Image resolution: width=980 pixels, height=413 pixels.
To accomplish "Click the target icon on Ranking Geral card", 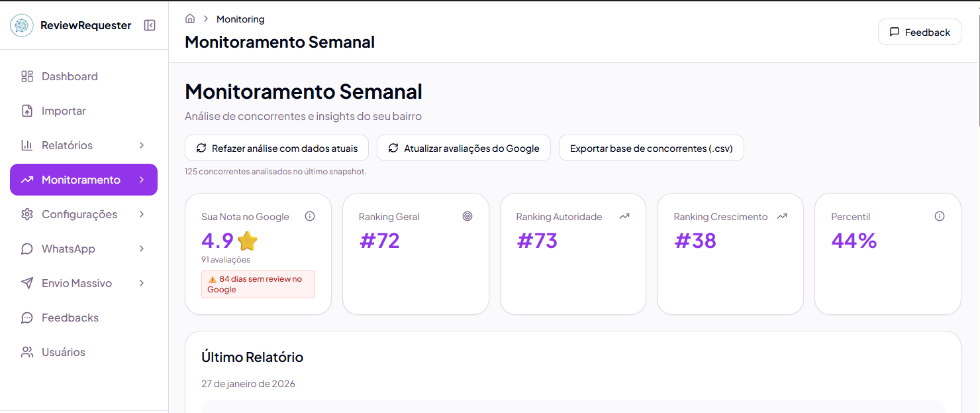I will [x=468, y=216].
